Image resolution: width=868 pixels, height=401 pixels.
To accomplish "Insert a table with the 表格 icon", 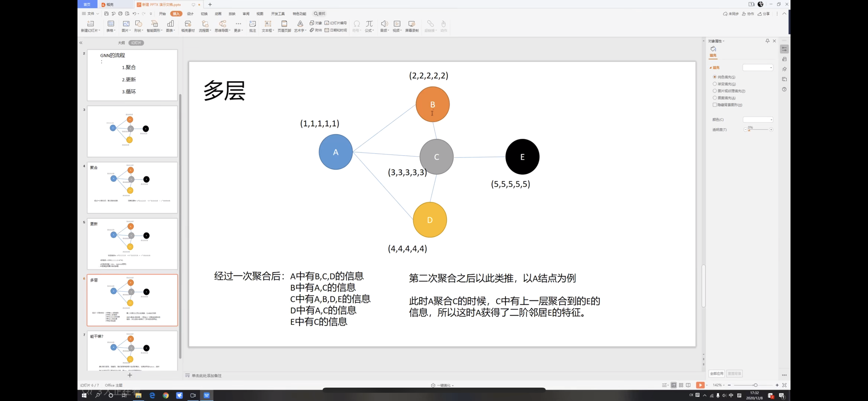I will point(111,24).
